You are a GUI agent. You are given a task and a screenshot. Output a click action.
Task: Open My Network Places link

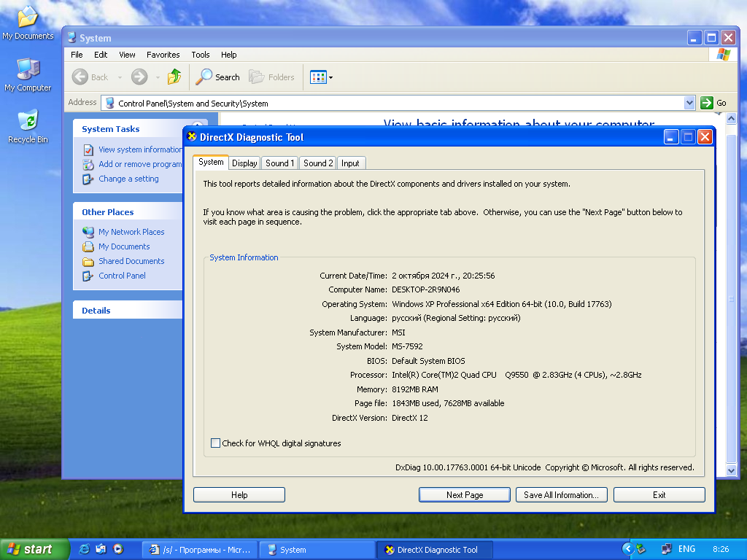pyautogui.click(x=131, y=232)
